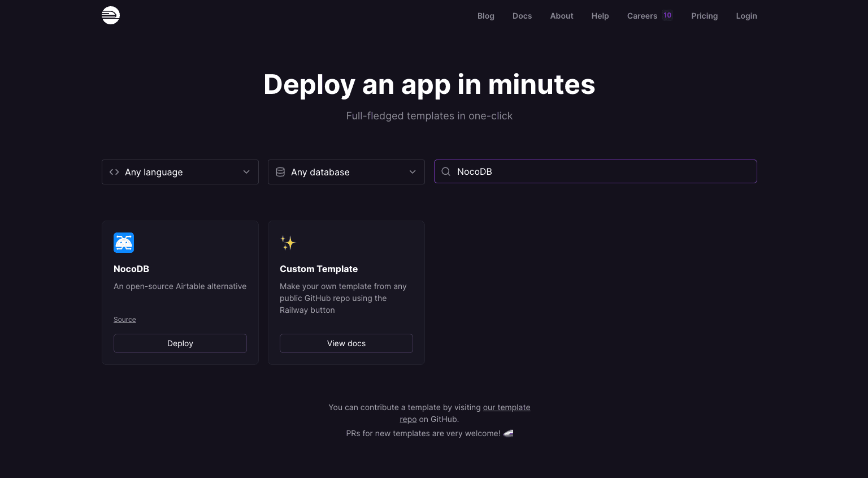The width and height of the screenshot is (868, 478).
Task: Click the Careers count badge
Action: coord(667,15)
